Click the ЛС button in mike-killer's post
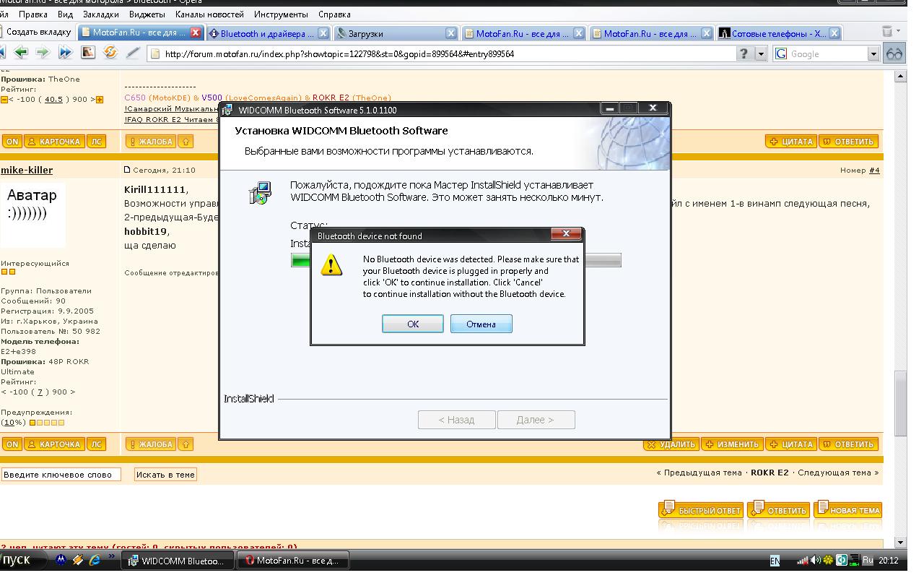The height and width of the screenshot is (578, 924). point(97,444)
